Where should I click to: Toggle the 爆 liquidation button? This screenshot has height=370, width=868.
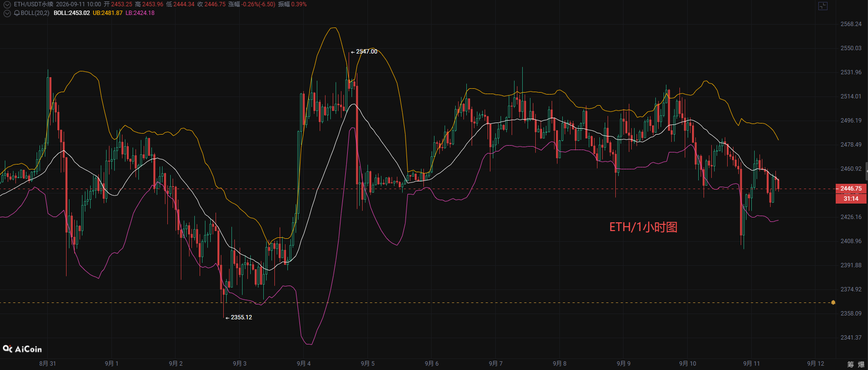[x=861, y=364]
